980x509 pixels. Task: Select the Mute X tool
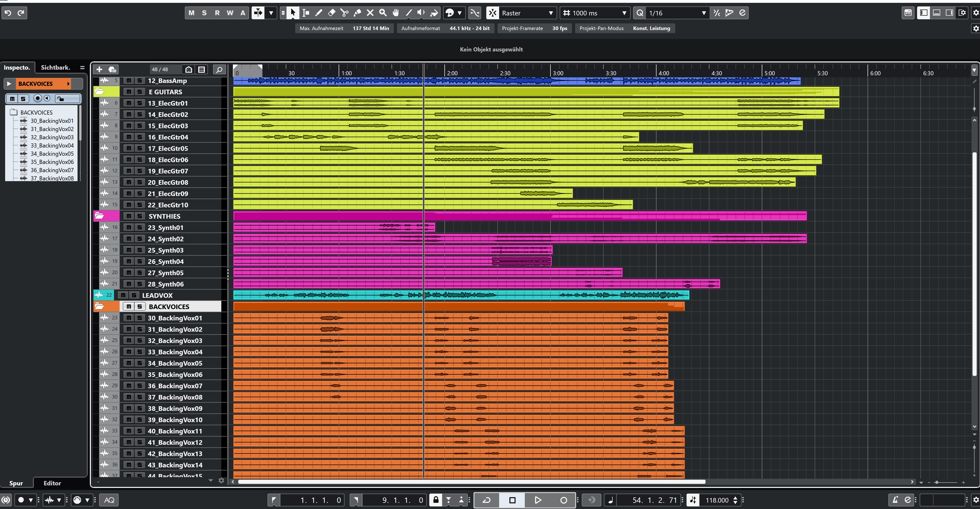pyautogui.click(x=370, y=13)
